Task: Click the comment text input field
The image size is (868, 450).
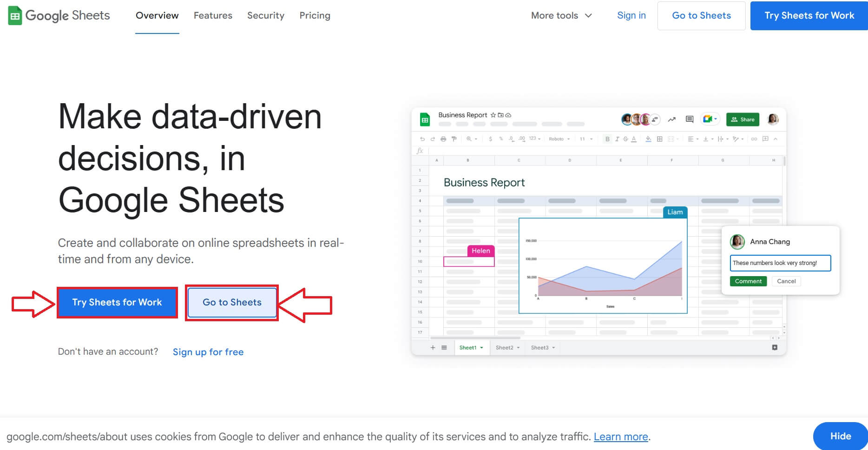Action: point(780,263)
